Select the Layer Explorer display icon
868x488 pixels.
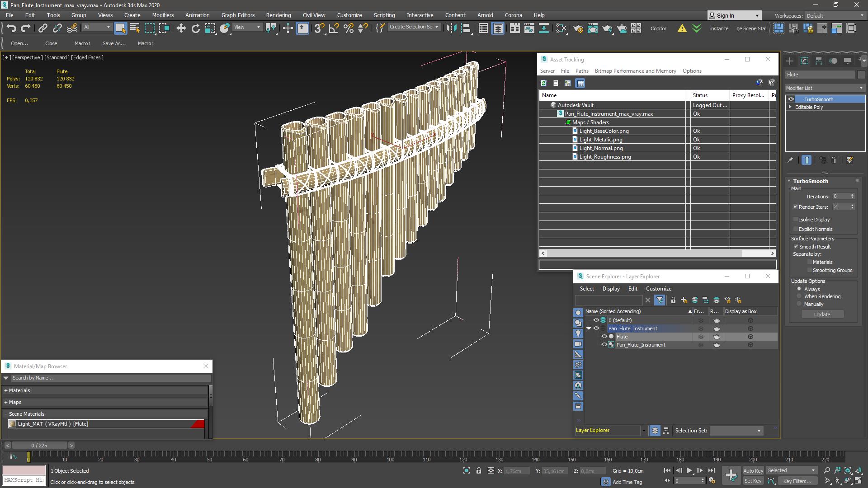(x=654, y=430)
